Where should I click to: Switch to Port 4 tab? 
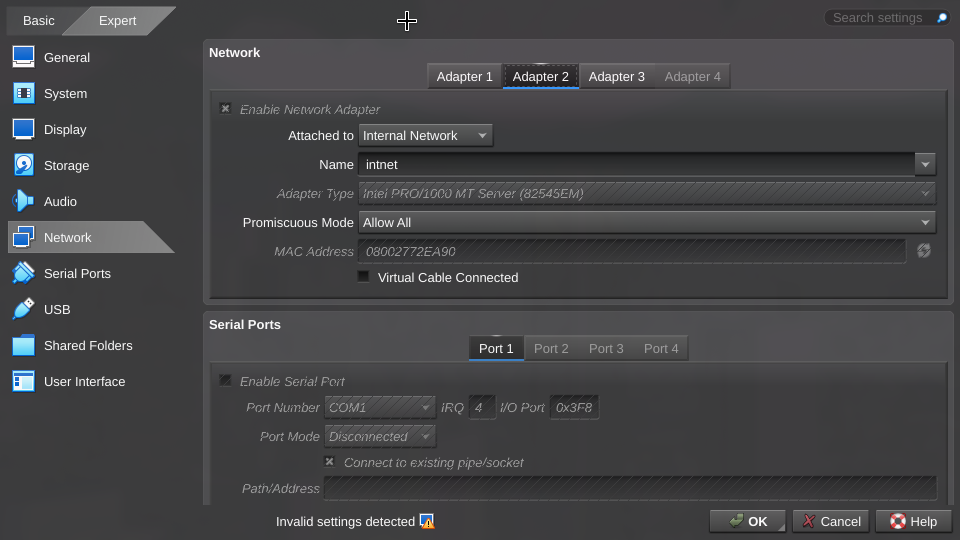(x=661, y=348)
